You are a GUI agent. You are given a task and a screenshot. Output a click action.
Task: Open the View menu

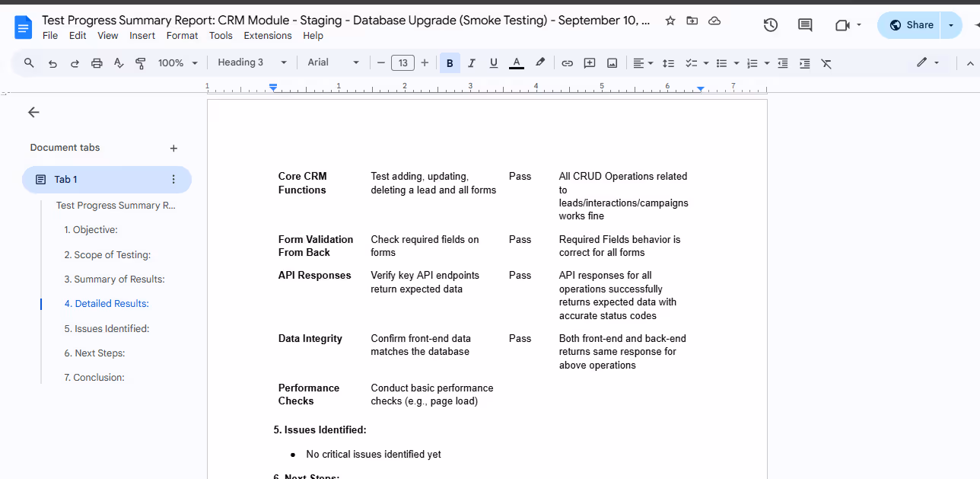(108, 36)
